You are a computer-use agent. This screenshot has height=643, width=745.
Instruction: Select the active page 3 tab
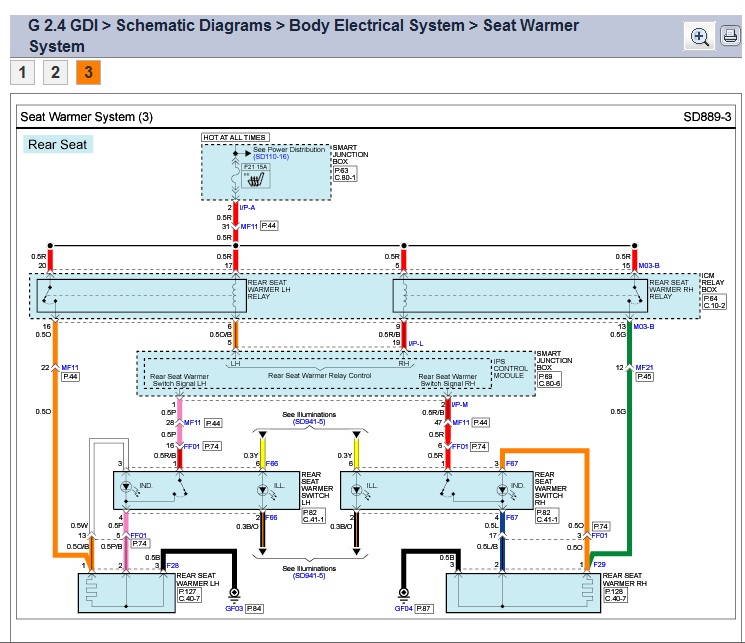88,72
